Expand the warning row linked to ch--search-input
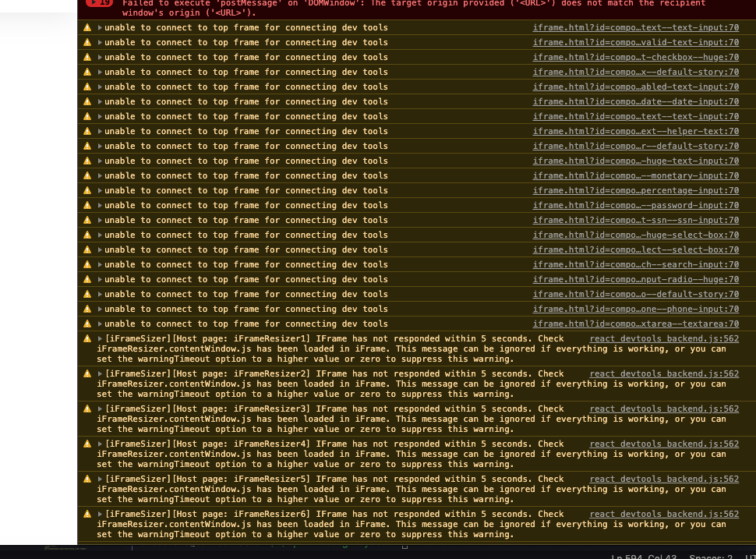This screenshot has width=756, height=559. [x=100, y=265]
